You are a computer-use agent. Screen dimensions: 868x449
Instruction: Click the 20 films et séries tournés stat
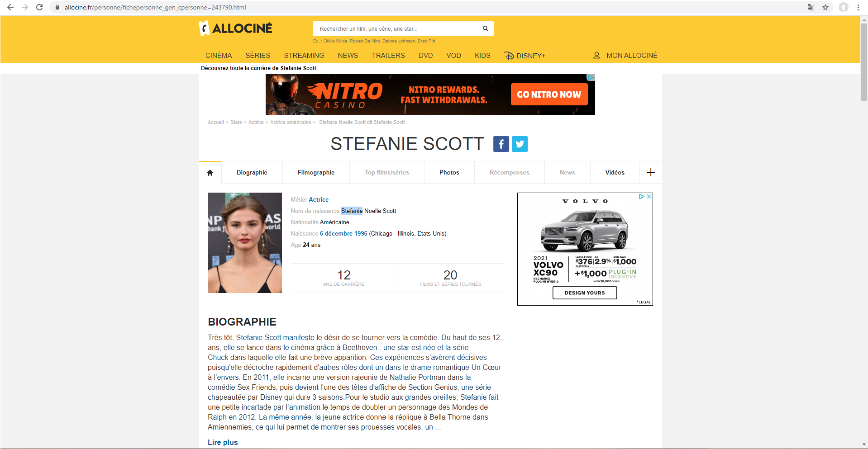(x=450, y=278)
